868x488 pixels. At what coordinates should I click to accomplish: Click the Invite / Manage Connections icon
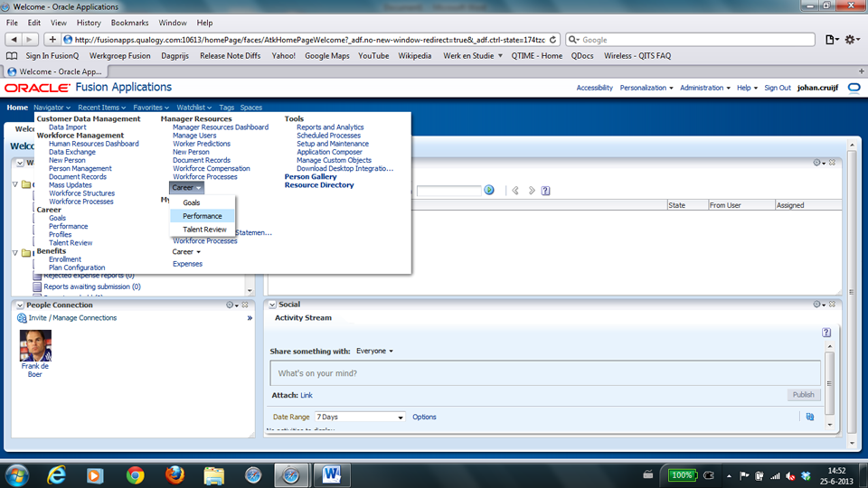[x=22, y=318]
